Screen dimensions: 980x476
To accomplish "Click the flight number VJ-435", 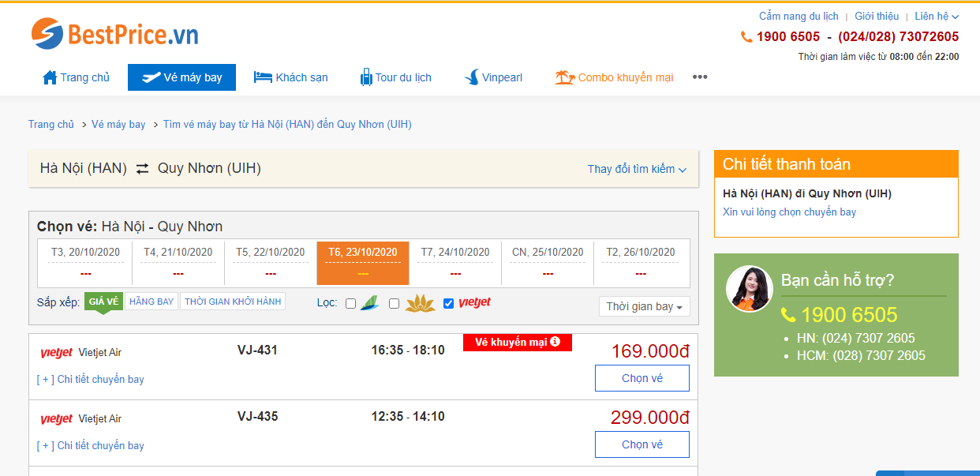I will 257,416.
